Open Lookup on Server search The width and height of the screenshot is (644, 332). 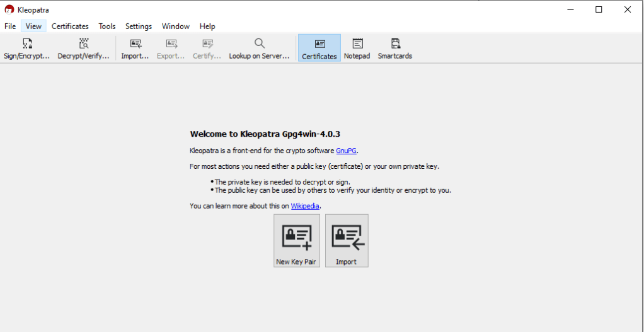259,48
